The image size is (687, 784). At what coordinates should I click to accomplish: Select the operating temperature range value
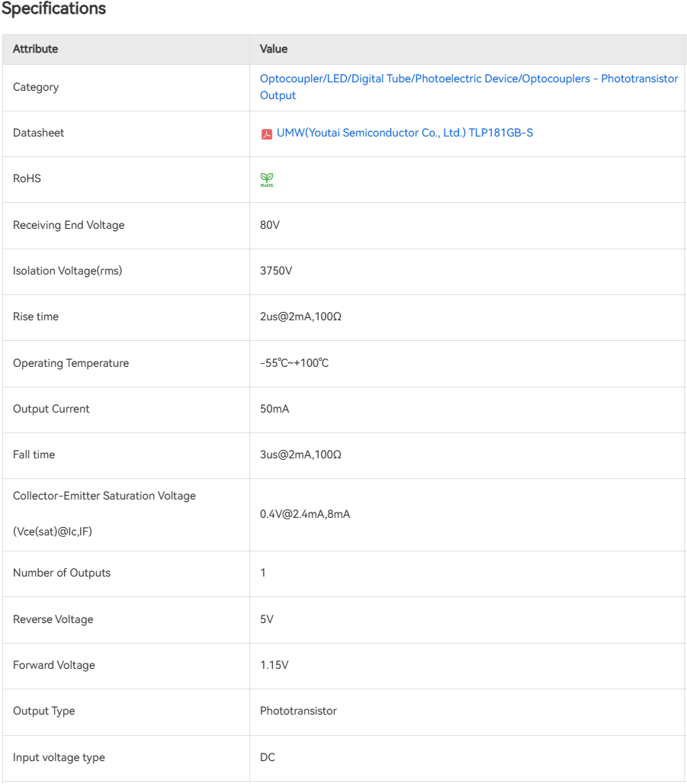coord(294,363)
